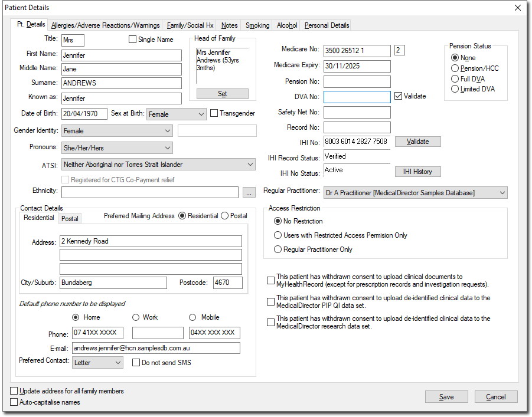Click the first Address line field

(x=151, y=241)
